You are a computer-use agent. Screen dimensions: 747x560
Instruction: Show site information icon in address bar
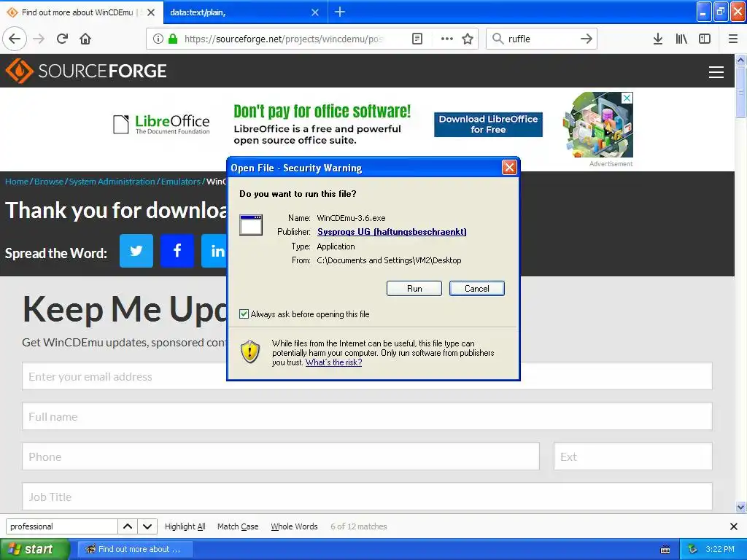pos(158,39)
